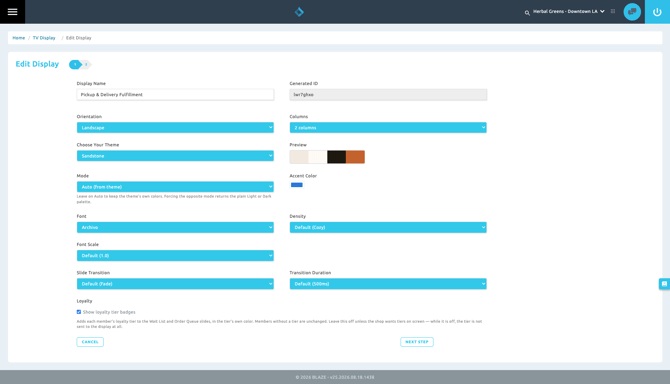Open the Herbal Greens - Downtown LA shop selector
This screenshot has height=384, width=670.
pos(569,12)
